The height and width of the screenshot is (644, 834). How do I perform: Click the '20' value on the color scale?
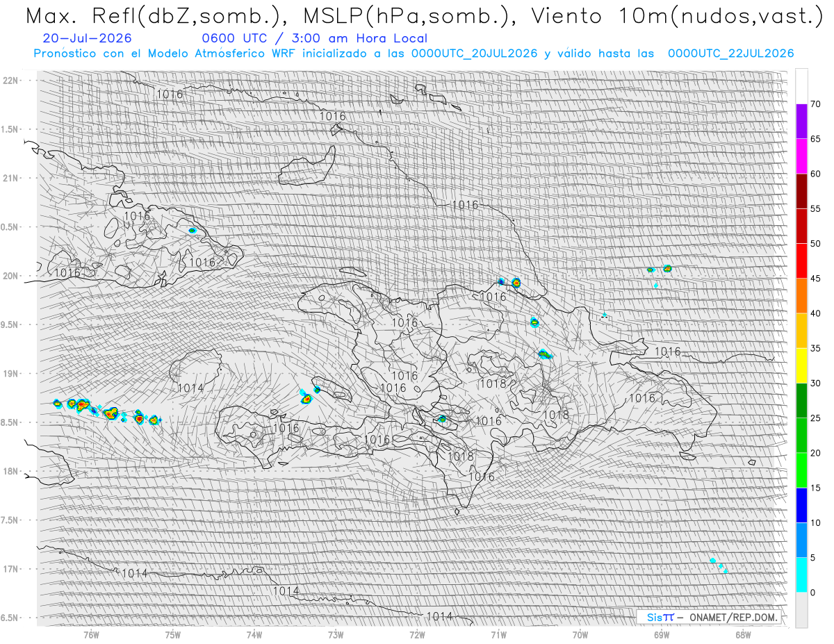(x=816, y=453)
